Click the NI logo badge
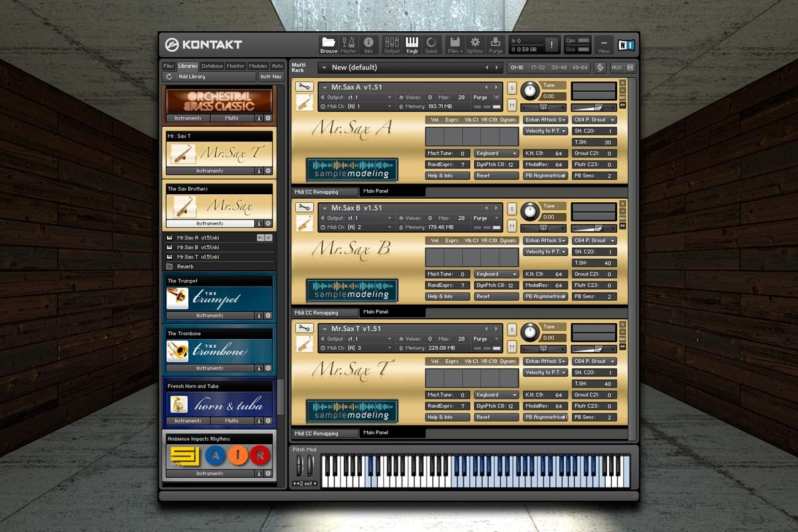Screen dimensions: 798x532 tap(626, 45)
